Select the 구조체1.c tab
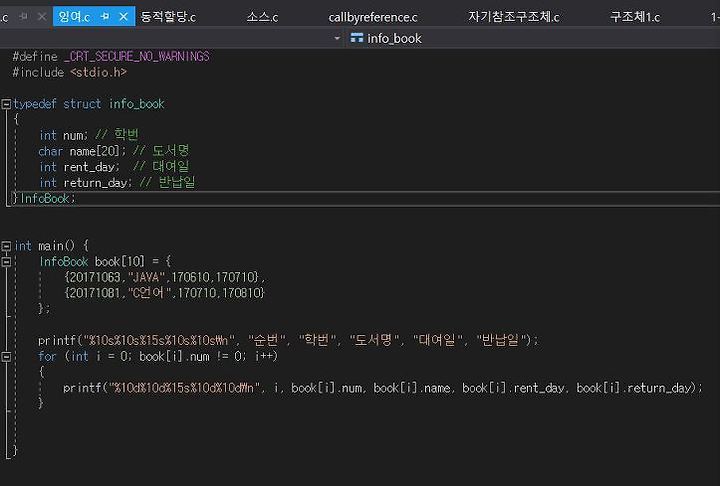Viewport: 720px width, 486px height. pyautogui.click(x=635, y=17)
